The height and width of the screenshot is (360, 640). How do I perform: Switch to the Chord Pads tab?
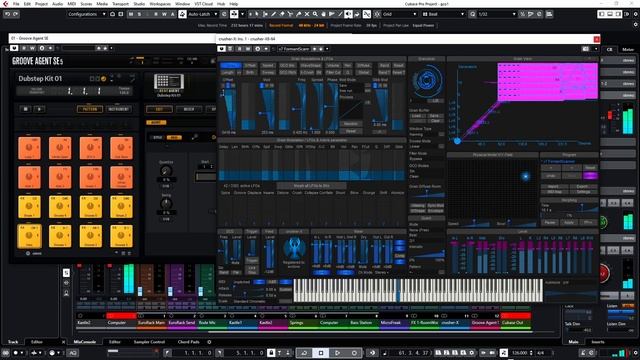189,342
